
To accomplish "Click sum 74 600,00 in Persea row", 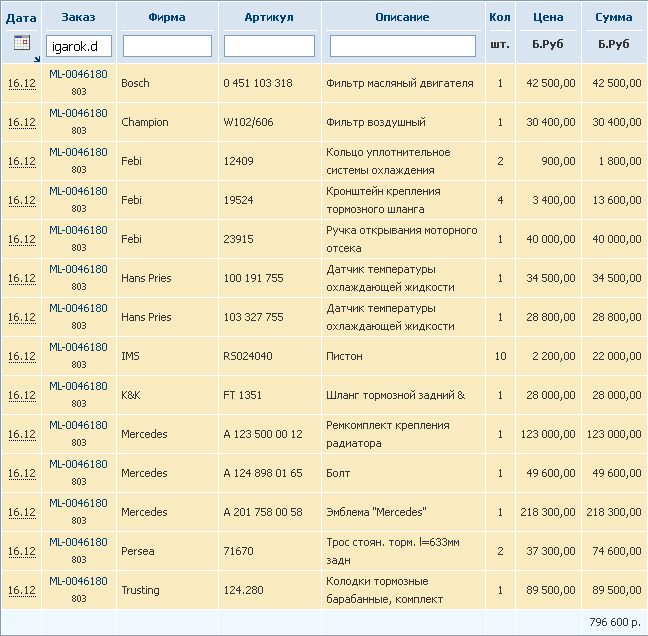I will (617, 551).
